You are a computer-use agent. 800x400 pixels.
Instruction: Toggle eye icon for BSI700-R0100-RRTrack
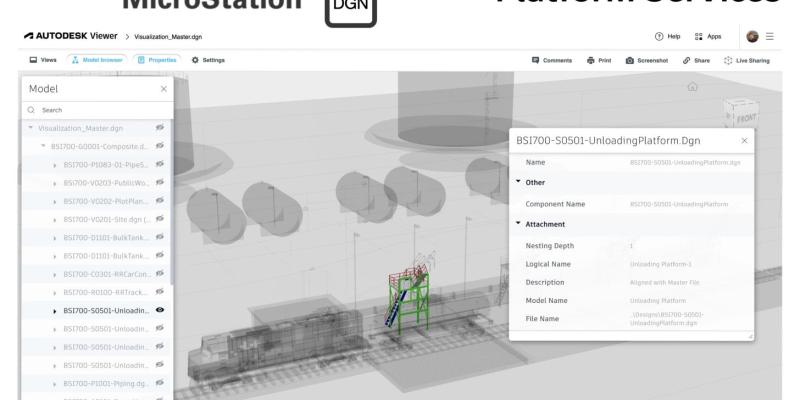160,292
